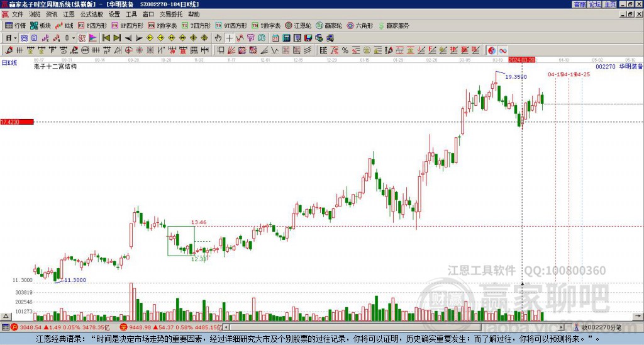
Task: Click the 论坛 forum button
Action: click(594, 4)
